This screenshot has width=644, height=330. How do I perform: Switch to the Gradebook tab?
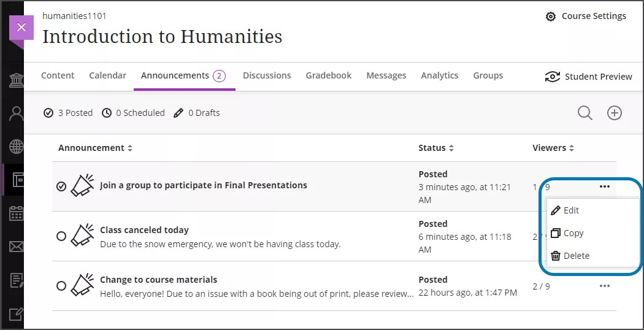[329, 75]
